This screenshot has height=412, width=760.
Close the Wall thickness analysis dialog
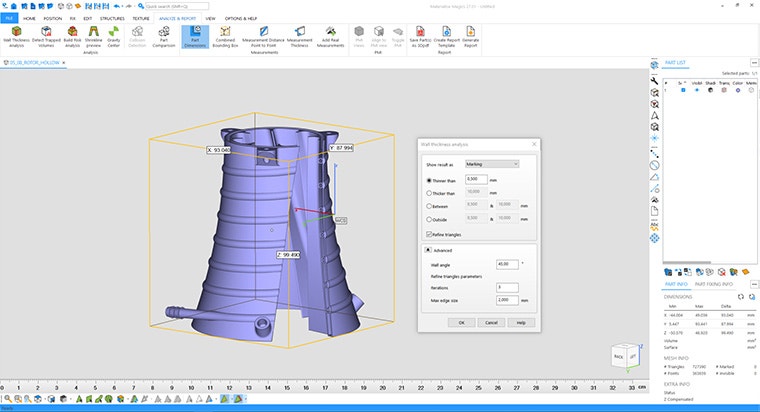534,144
